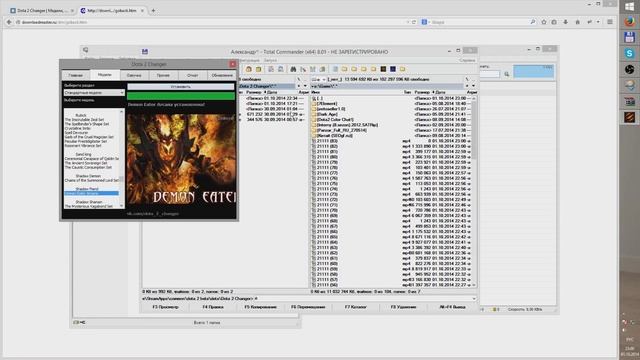Click Alt+F4 Выход button
This screenshot has height=360, width=640.
(452, 307)
